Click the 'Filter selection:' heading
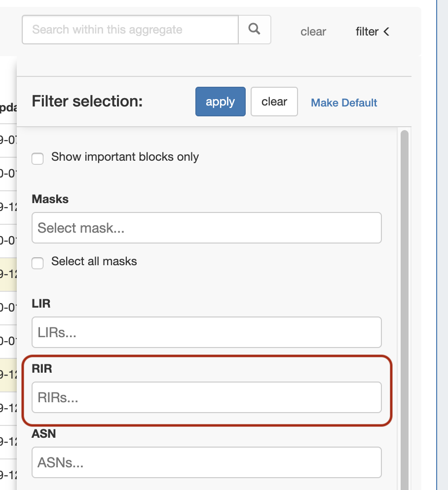Viewport: 448px width, 490px height. click(87, 102)
